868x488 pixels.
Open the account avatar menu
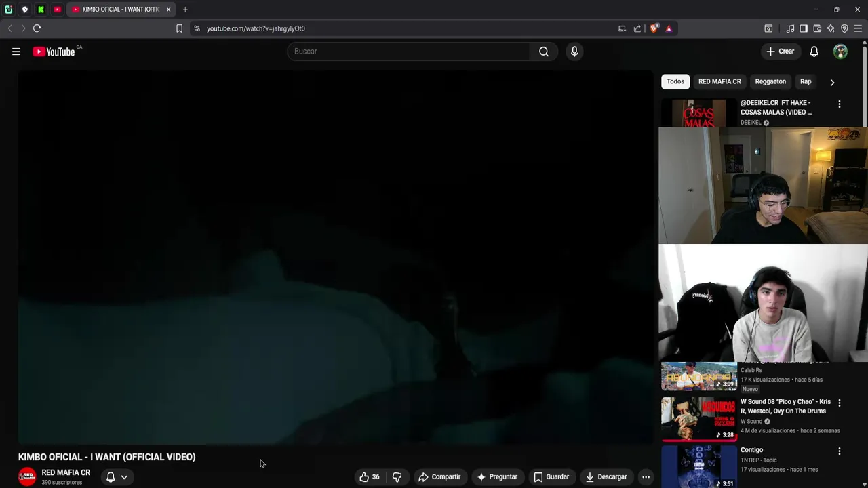point(840,52)
